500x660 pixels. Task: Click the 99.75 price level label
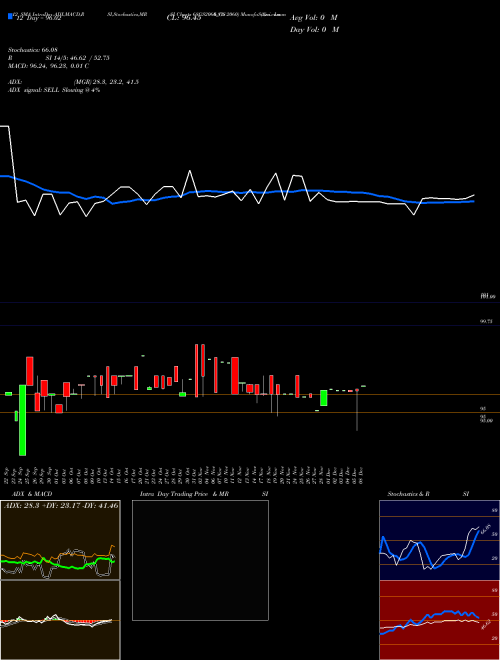(x=487, y=321)
